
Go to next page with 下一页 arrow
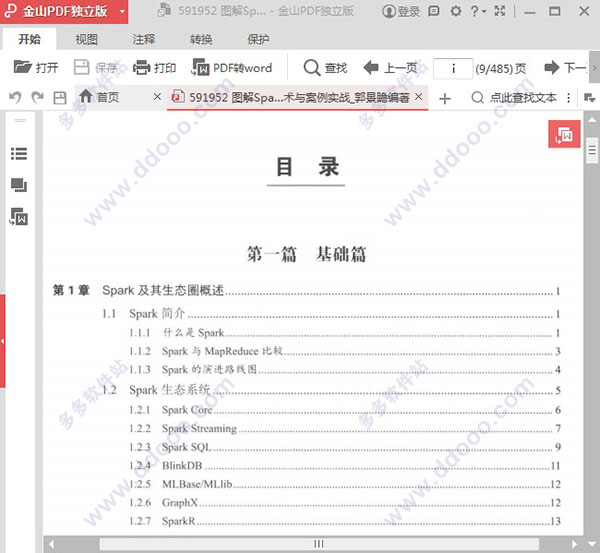coord(565,68)
